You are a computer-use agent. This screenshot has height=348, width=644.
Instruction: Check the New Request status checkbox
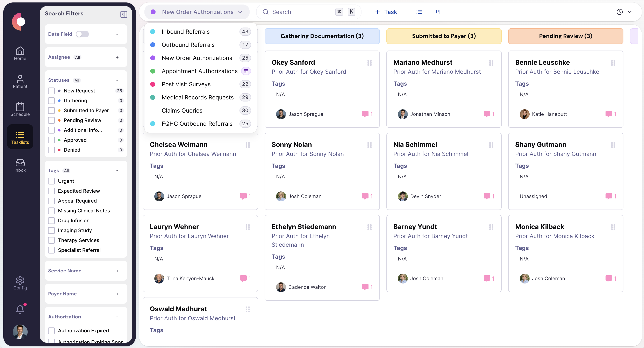pyautogui.click(x=51, y=90)
